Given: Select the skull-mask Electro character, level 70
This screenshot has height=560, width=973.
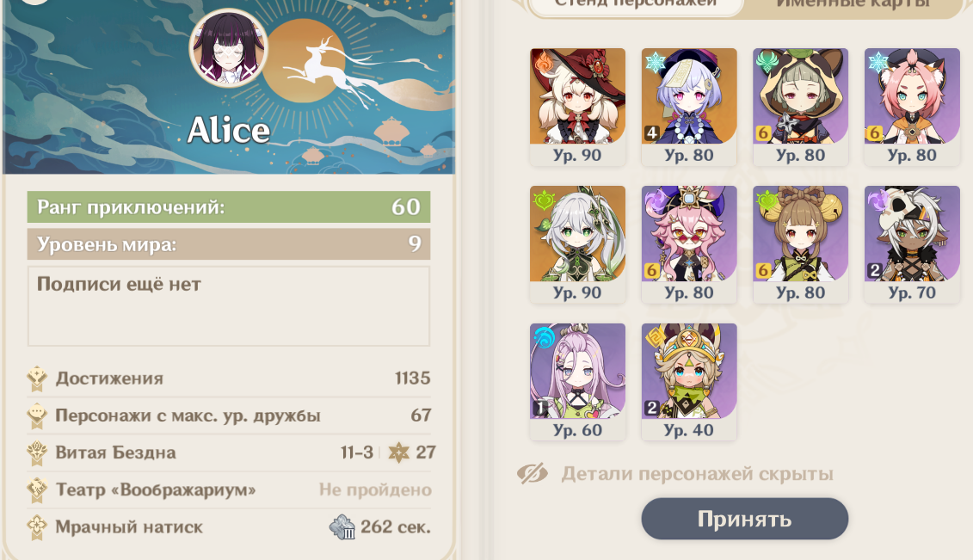Looking at the screenshot, I should coord(912,243).
